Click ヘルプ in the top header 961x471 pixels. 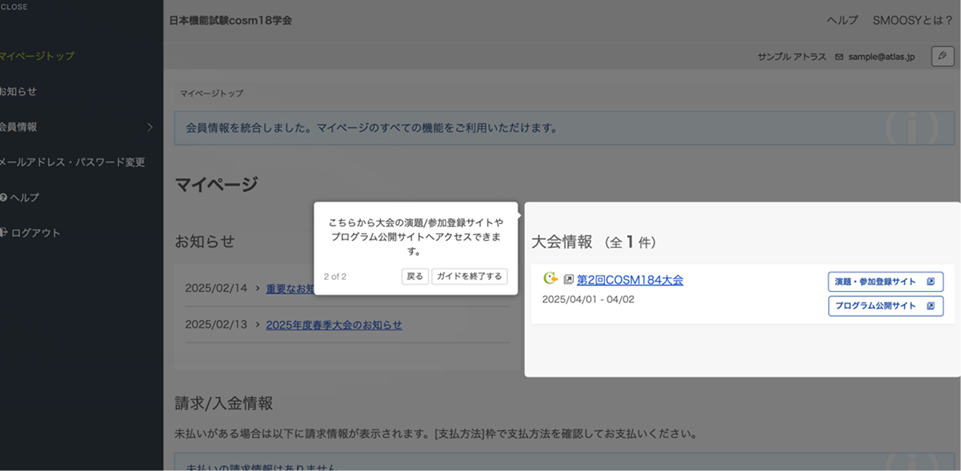[842, 20]
